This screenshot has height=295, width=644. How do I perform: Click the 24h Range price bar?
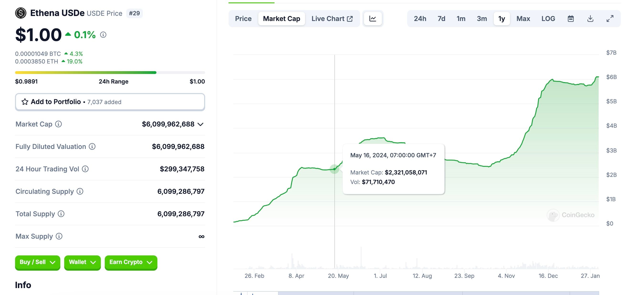point(110,73)
